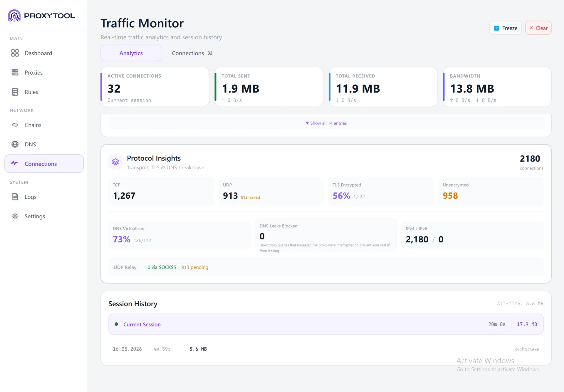
Task: Click the 2180 connections total
Action: [x=530, y=158]
